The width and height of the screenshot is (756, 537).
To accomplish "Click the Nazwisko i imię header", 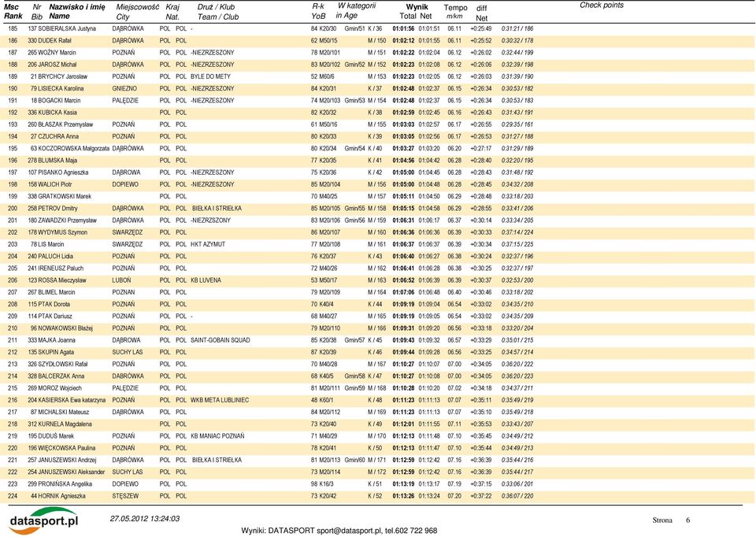I will [x=76, y=7].
